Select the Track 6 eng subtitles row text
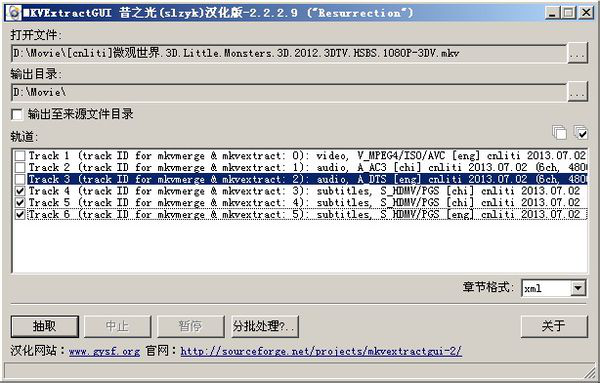Image resolution: width=600 pixels, height=383 pixels. click(307, 215)
